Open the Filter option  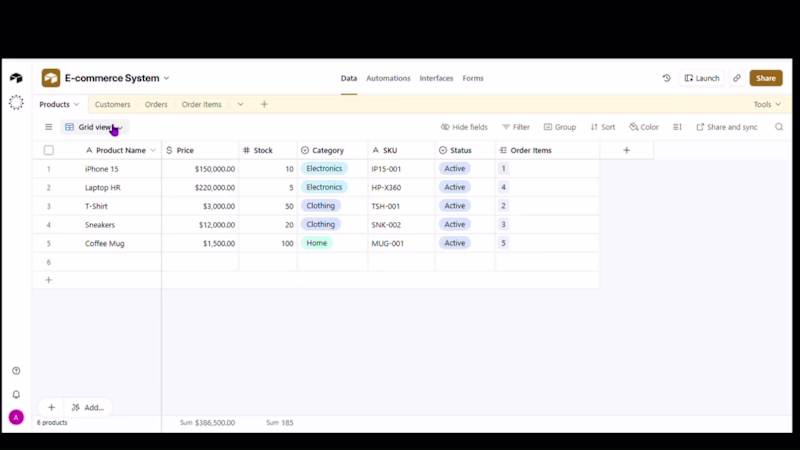point(516,127)
